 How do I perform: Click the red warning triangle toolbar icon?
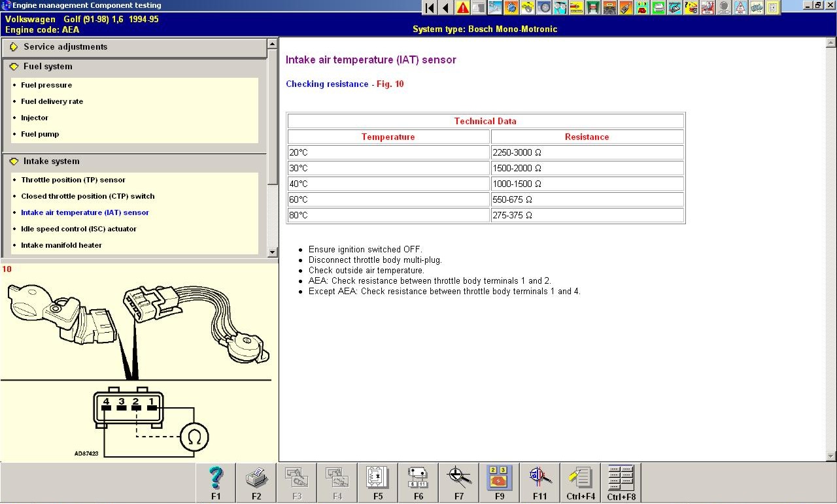tap(462, 8)
